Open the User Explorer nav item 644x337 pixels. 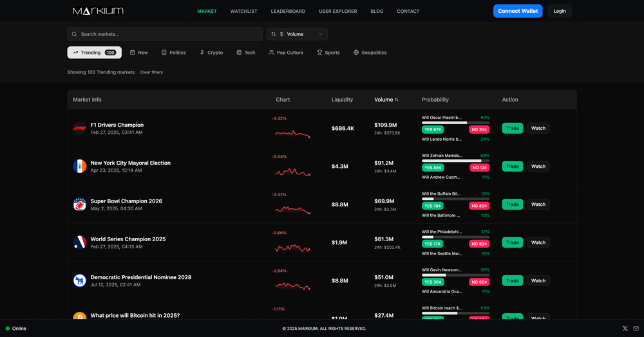pyautogui.click(x=338, y=11)
